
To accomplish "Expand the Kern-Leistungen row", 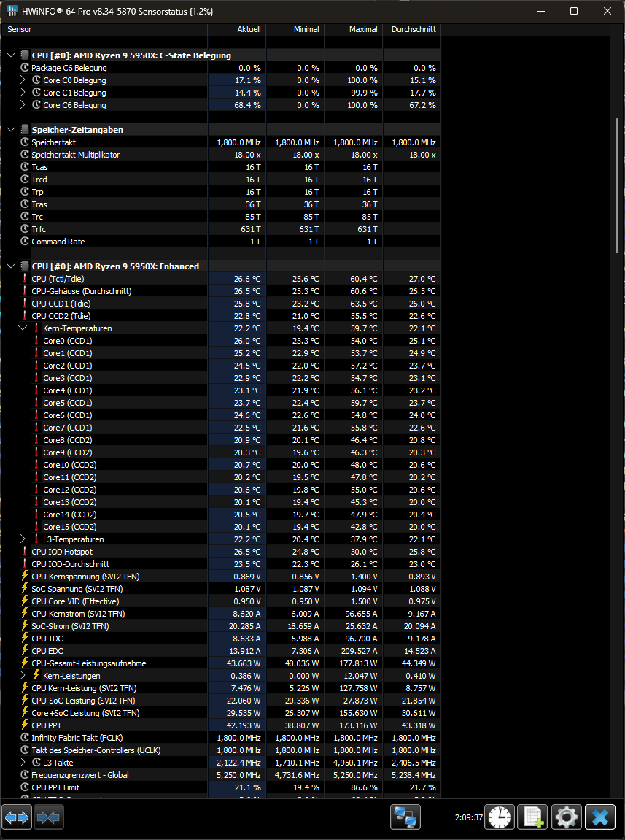I will pyautogui.click(x=23, y=676).
